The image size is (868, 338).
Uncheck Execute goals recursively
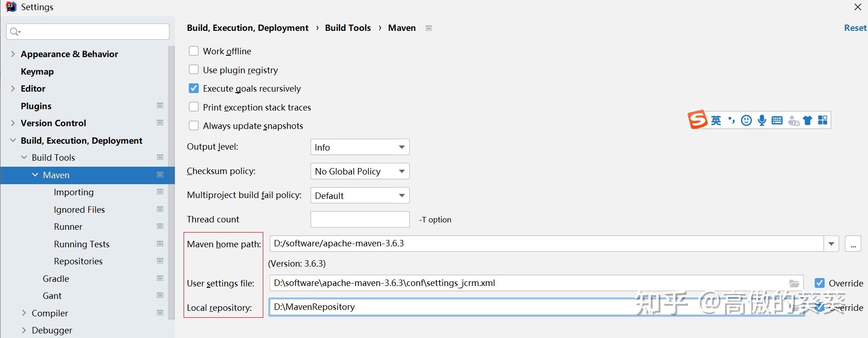pos(194,88)
